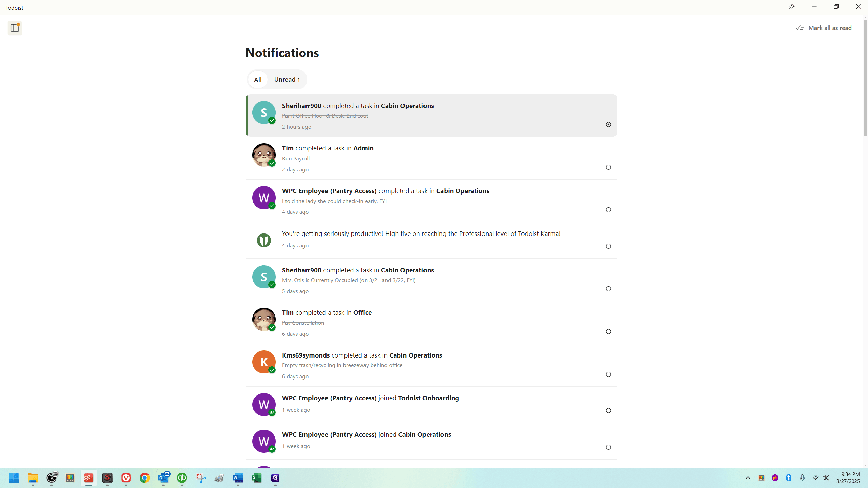Open Microsoft Excel from taskbar
Image resolution: width=868 pixels, height=488 pixels.
click(257, 478)
